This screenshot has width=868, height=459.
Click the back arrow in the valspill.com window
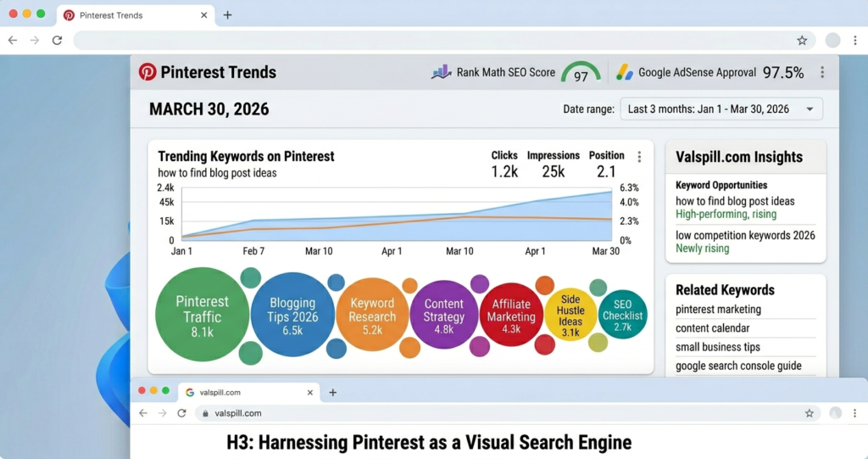[x=143, y=413]
